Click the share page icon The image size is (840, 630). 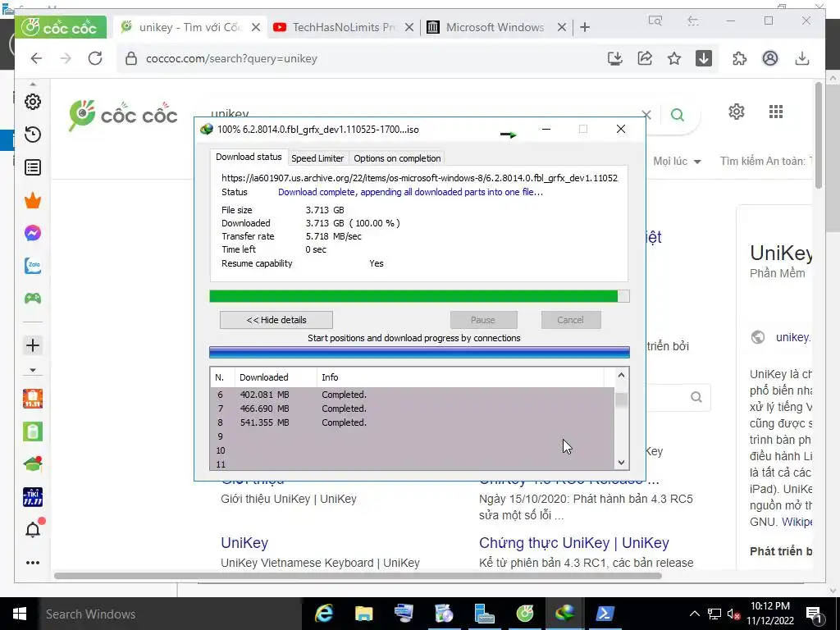[645, 58]
